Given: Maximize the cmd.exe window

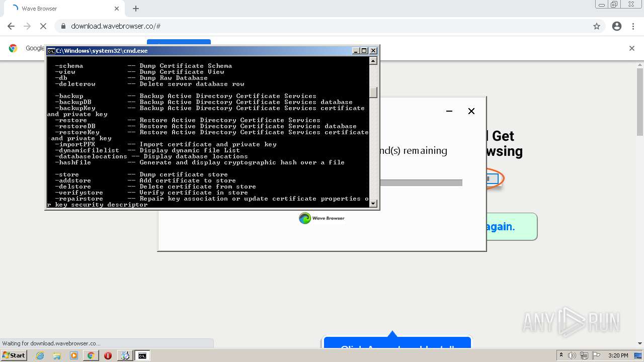Looking at the screenshot, I should [x=364, y=51].
